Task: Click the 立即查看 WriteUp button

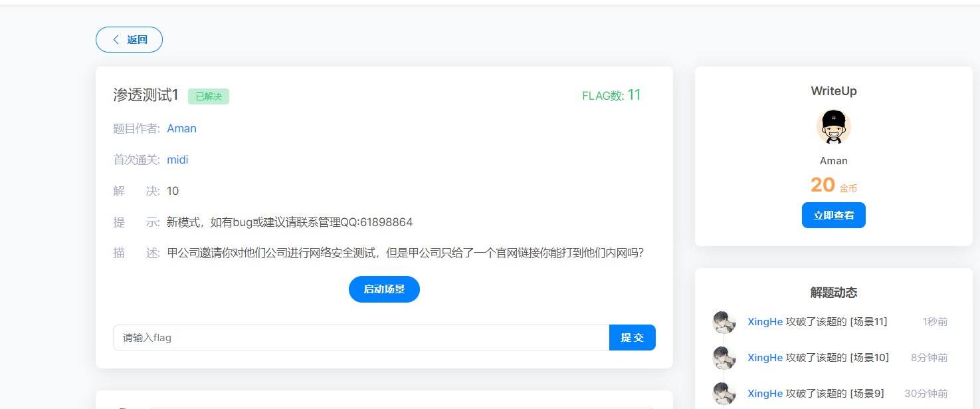Action: coord(833,215)
